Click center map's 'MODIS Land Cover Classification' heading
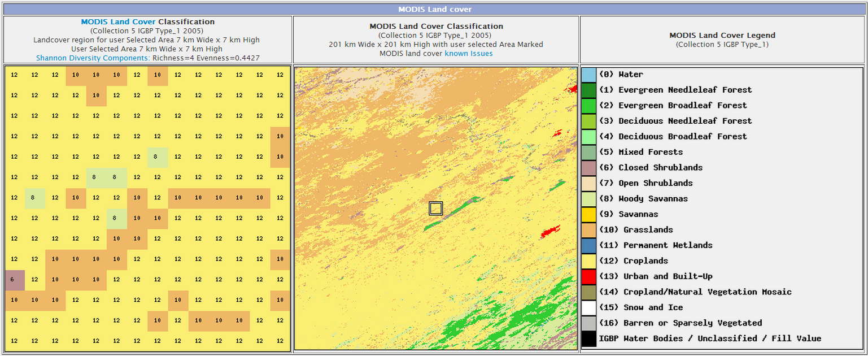The image size is (868, 356). 436,27
